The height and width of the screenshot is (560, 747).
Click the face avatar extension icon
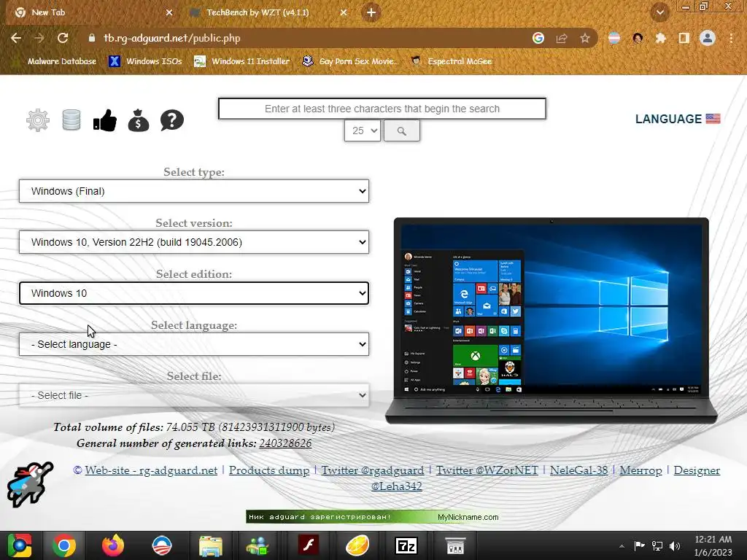pos(638,38)
